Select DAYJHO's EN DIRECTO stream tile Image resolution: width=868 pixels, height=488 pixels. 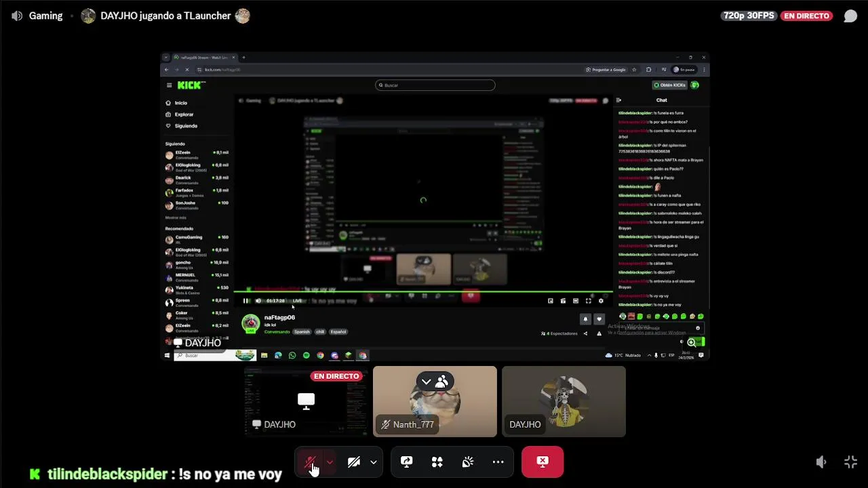click(x=306, y=401)
